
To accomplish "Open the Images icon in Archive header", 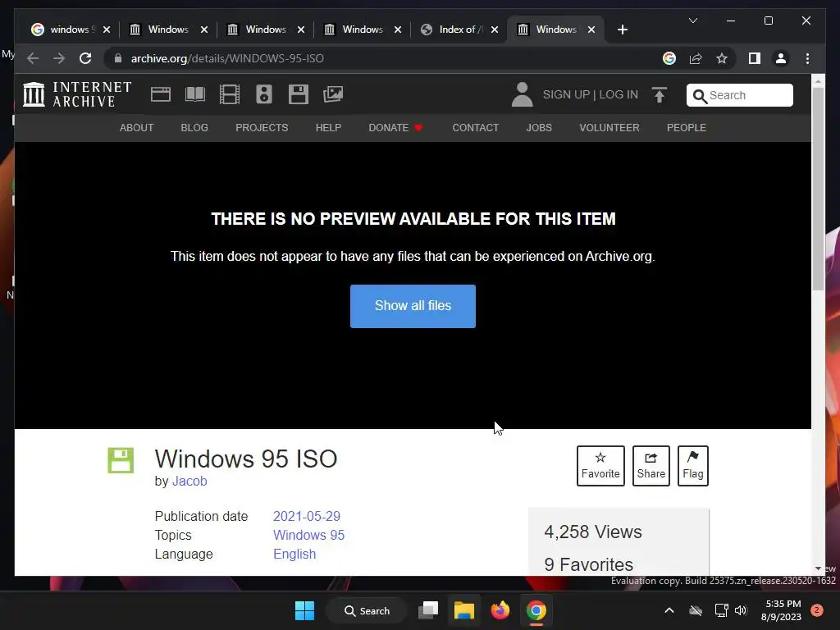I will pos(333,94).
